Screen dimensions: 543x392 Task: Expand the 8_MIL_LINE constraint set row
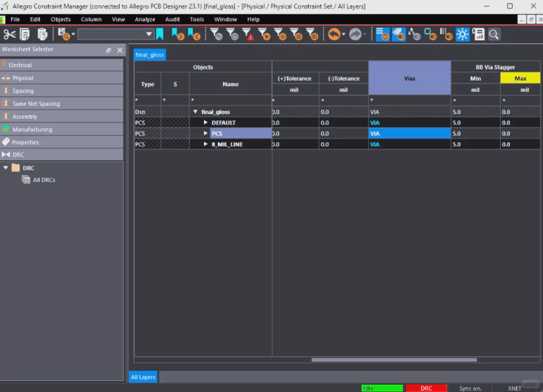click(205, 144)
